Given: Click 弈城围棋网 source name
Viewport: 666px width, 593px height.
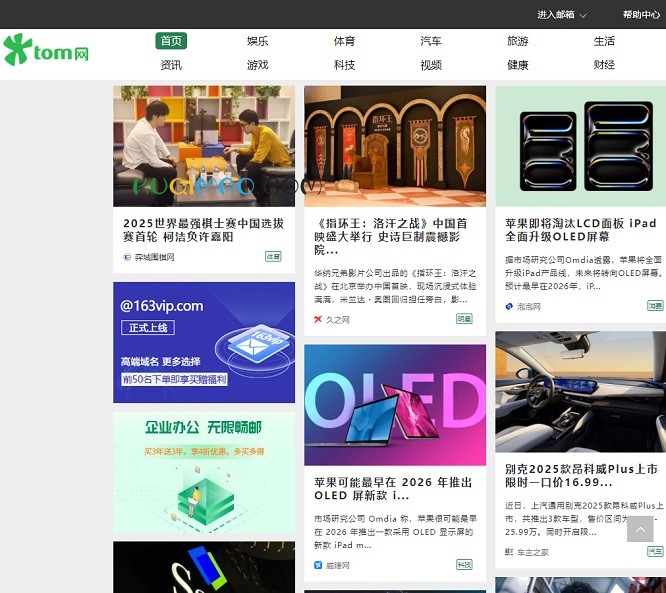Looking at the screenshot, I should coord(155,257).
